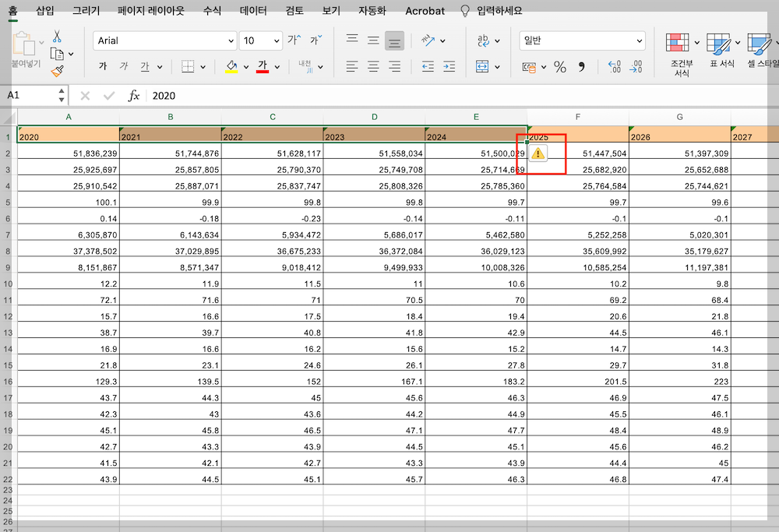The image size is (779, 532).
Task: Click the yellow error warning icon
Action: coord(538,154)
